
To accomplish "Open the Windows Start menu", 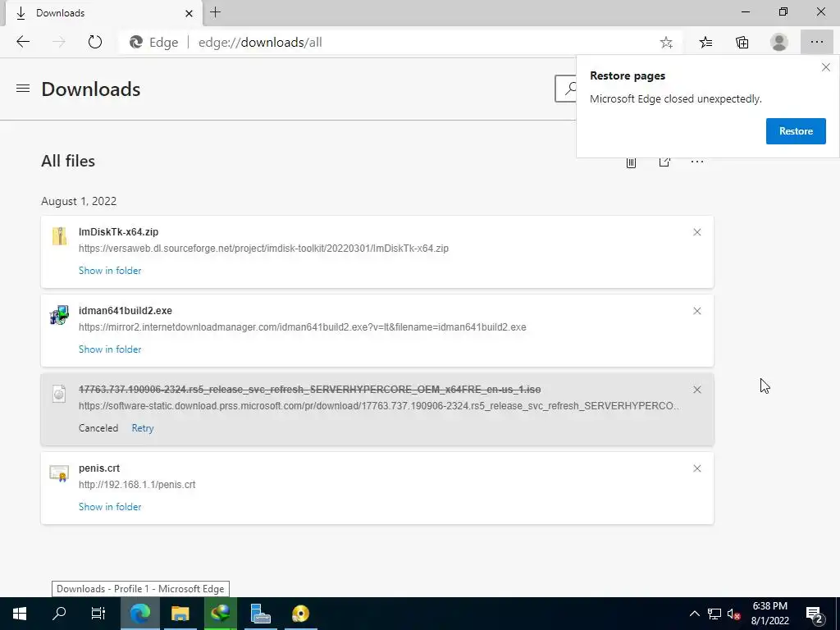I will coord(20,614).
